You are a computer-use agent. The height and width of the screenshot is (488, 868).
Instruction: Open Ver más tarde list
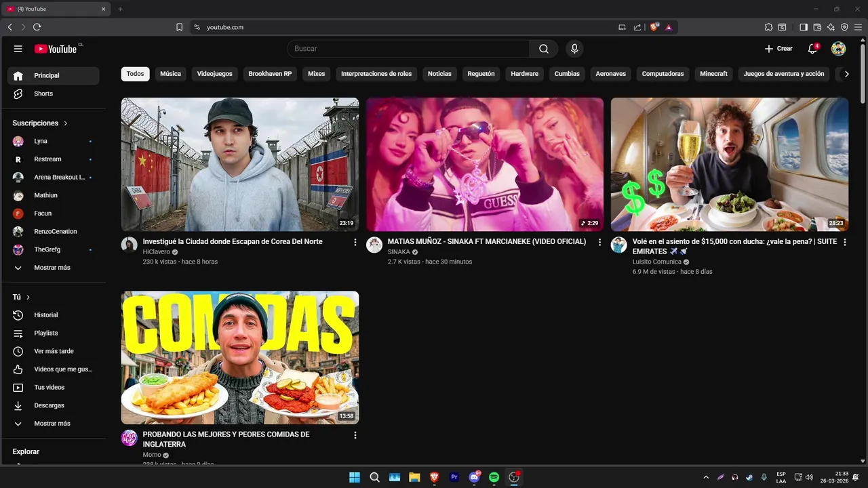(x=53, y=351)
